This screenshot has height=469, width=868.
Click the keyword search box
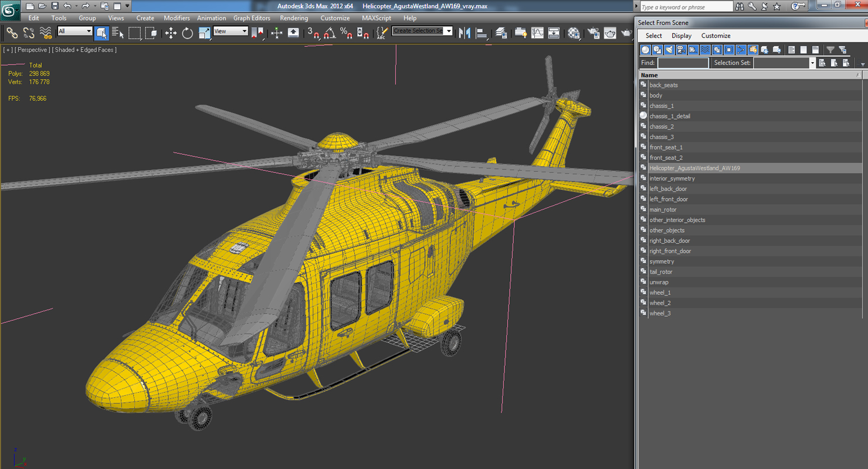pyautogui.click(x=686, y=7)
